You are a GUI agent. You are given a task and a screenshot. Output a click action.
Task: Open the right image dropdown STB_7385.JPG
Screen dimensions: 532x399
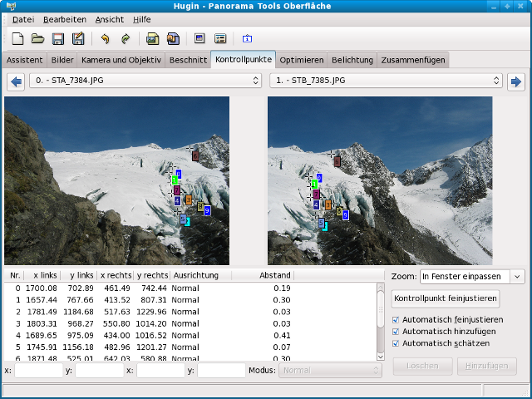click(386, 81)
